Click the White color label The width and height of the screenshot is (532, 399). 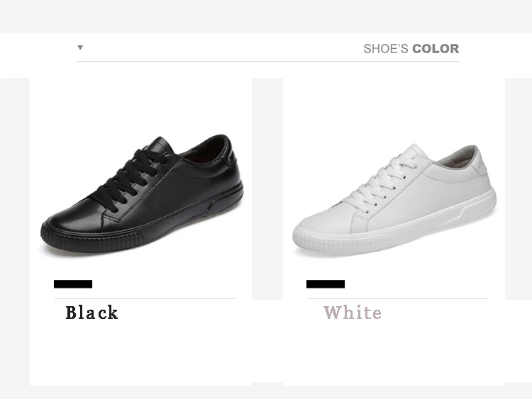point(353,313)
